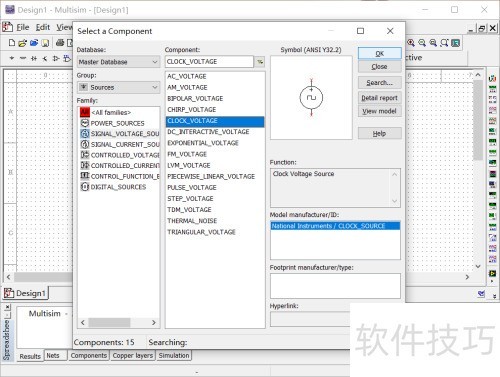Click the canvas vertical scroll down arrow
The width and height of the screenshot is (500, 377).
point(478,266)
